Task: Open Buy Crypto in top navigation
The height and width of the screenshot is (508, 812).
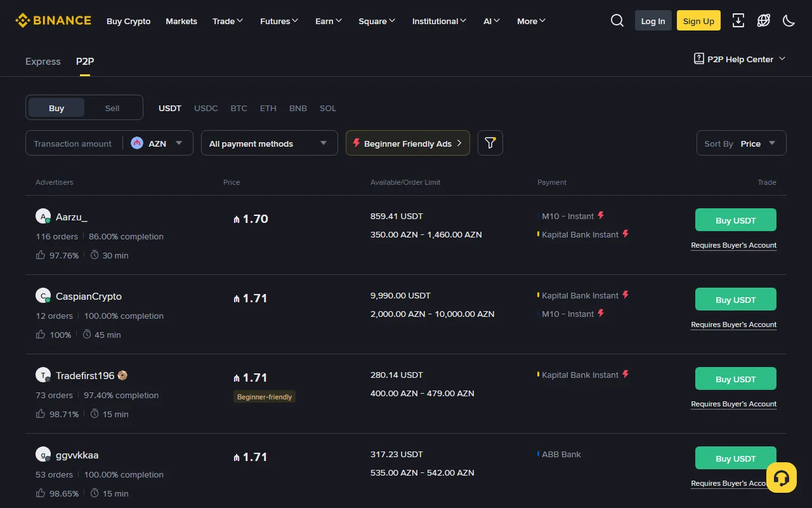Action: pyautogui.click(x=129, y=21)
